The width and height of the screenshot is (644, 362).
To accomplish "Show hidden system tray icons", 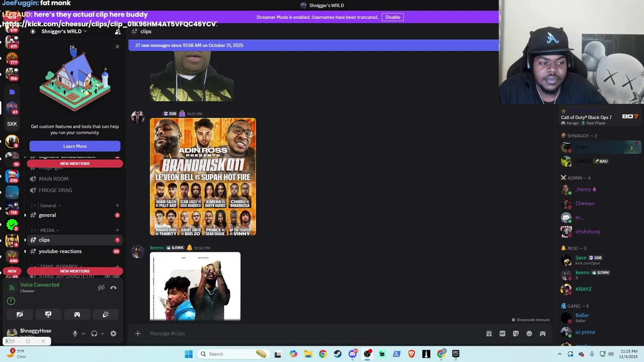I will tap(559, 354).
